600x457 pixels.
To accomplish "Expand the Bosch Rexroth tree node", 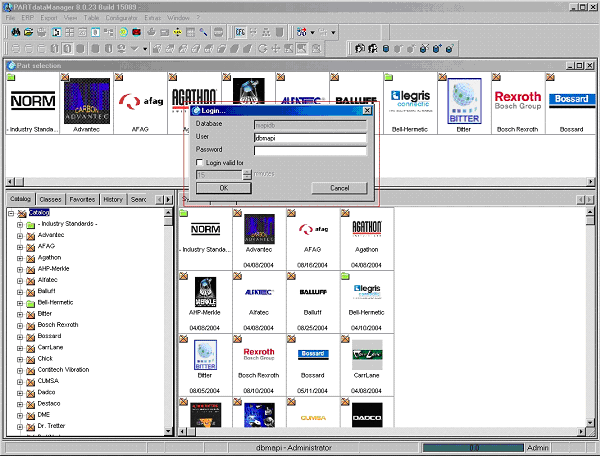I will [20, 326].
